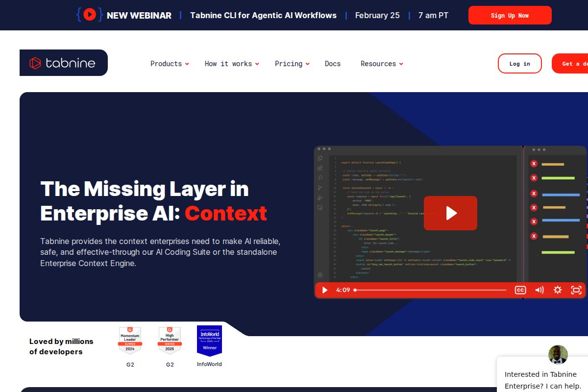Screen dimensions: 588x392
Task: Expand the Products dropdown menu
Action: point(169,64)
